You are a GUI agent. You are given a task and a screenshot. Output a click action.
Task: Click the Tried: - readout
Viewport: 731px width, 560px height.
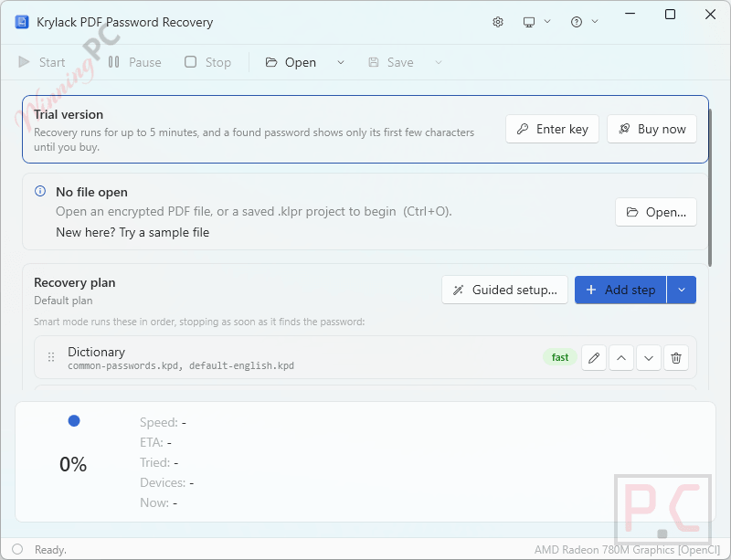(159, 462)
